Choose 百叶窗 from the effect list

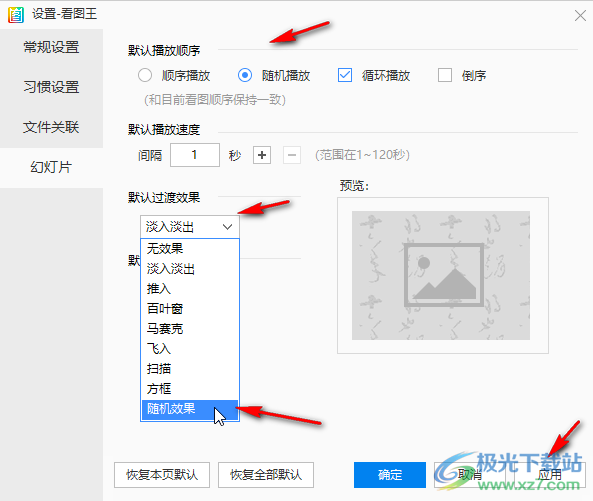tap(190, 309)
